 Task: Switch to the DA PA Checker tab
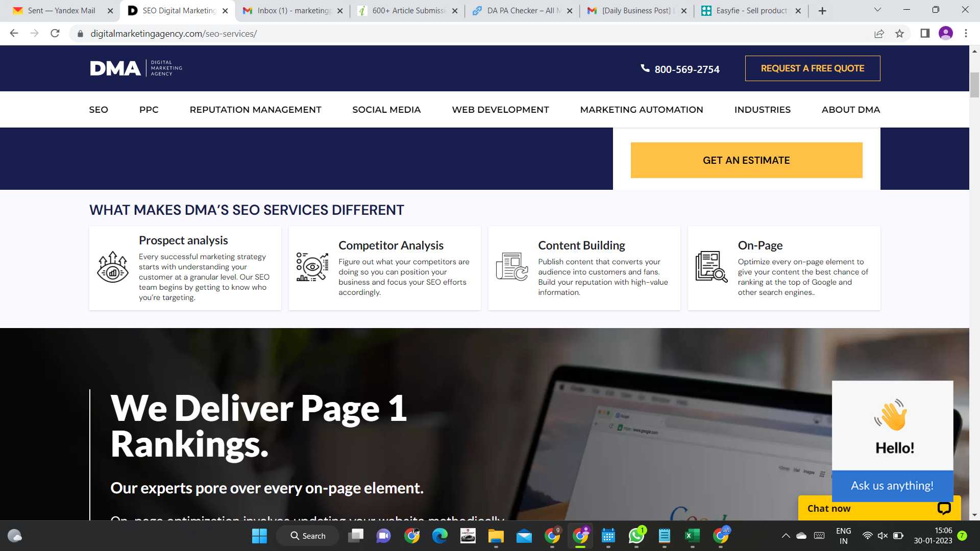coord(522,11)
